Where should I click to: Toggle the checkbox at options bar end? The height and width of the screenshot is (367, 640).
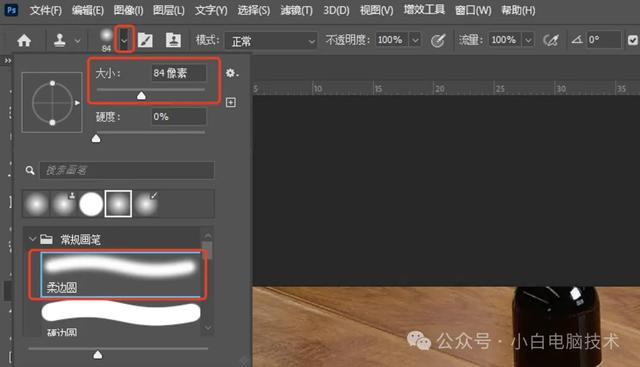coord(633,40)
